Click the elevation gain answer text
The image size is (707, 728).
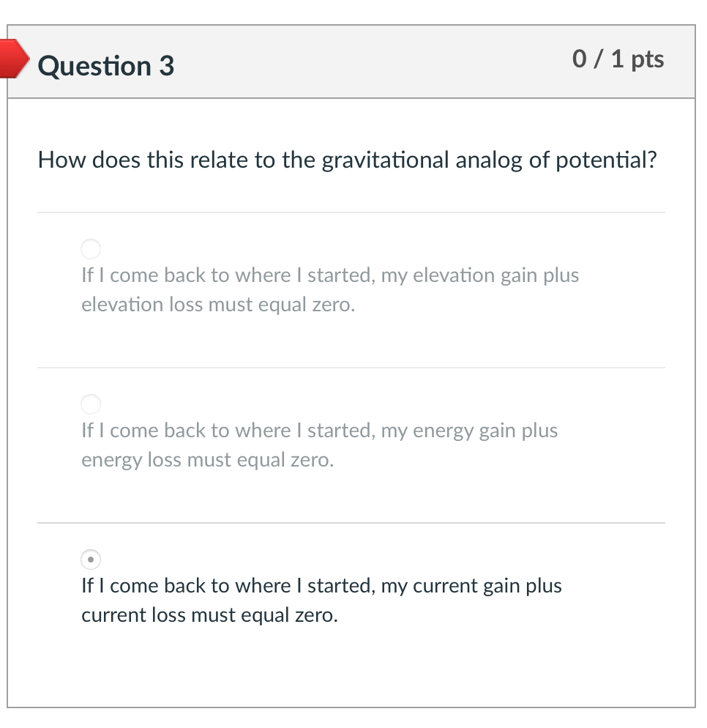[329, 289]
